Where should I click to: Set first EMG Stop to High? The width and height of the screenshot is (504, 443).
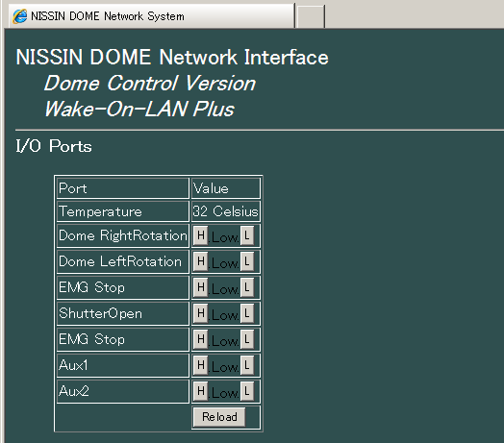(x=201, y=287)
